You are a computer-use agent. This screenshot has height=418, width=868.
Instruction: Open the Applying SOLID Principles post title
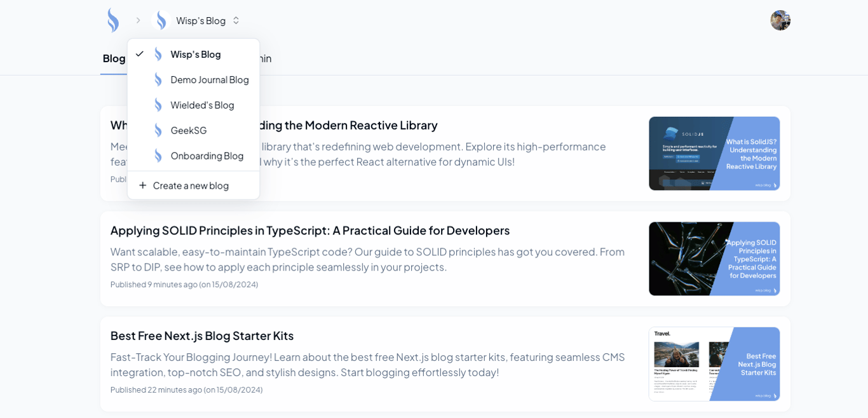pyautogui.click(x=309, y=230)
